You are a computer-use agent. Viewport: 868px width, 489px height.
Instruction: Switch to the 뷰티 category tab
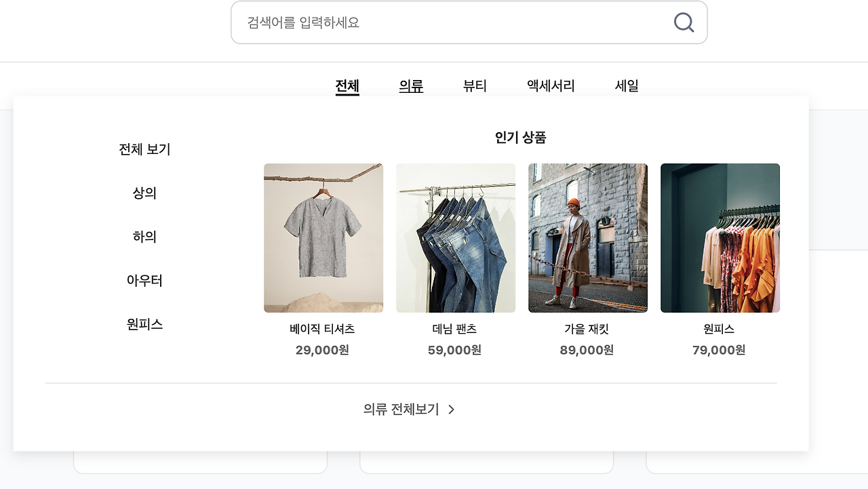coord(475,86)
